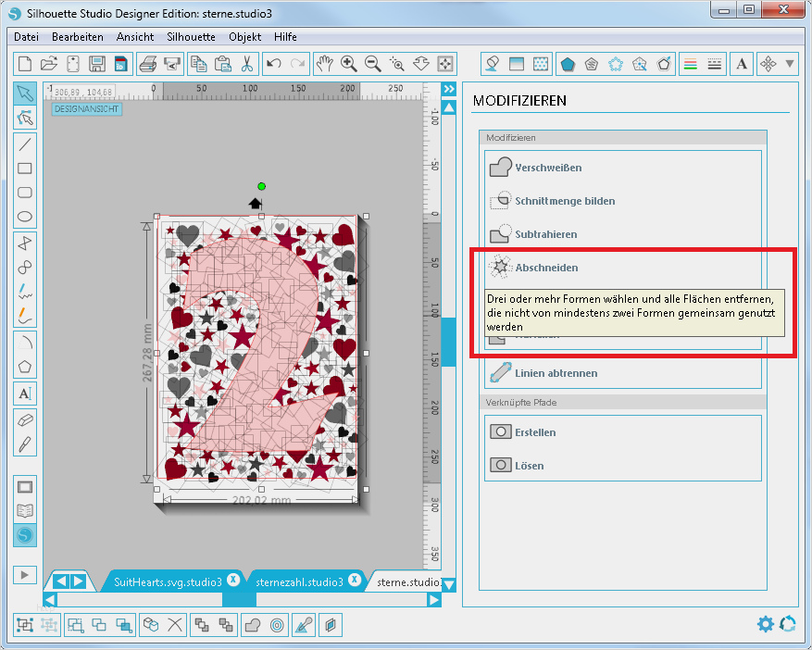This screenshot has width=812, height=650.
Task: Open the document tabs list dropdown arrow
Action: click(x=449, y=584)
